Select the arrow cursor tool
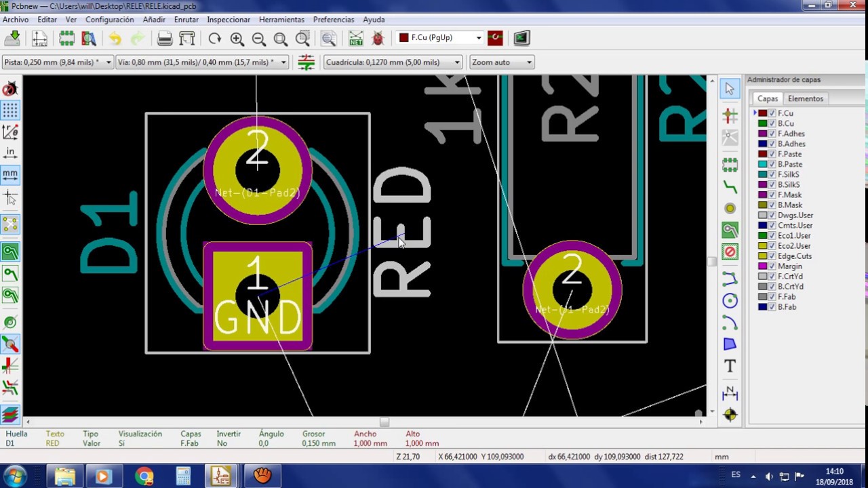 tap(730, 89)
